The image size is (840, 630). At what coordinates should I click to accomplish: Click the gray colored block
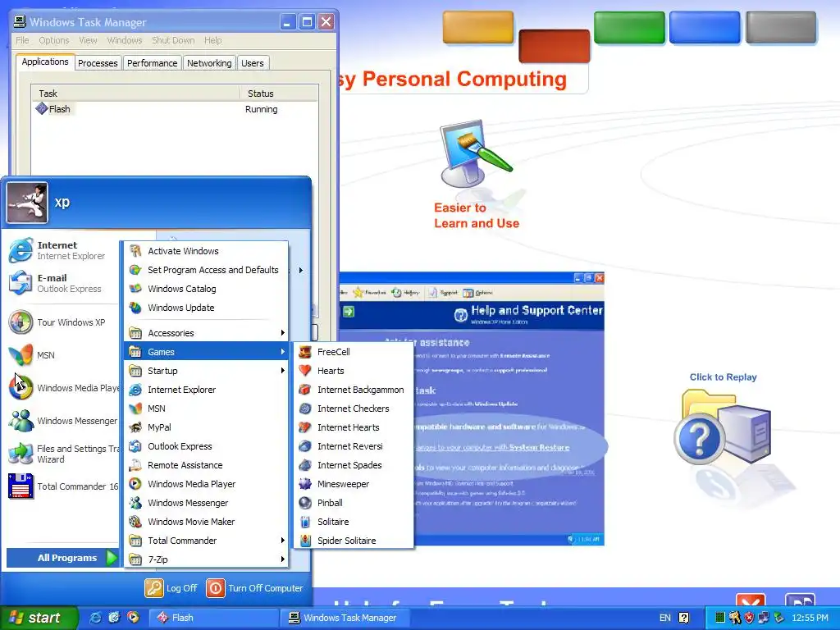tap(781, 27)
